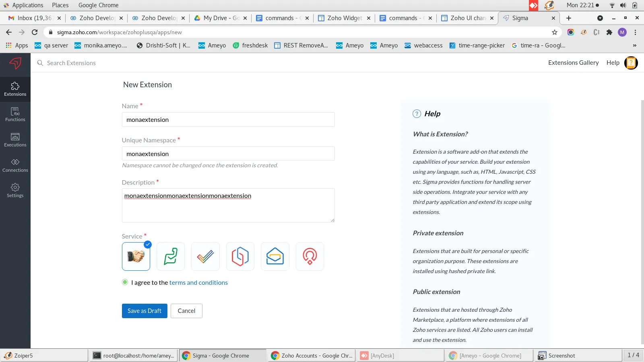Close the Sigma browser tab
Image resolution: width=644 pixels, height=362 pixels.
coord(553,18)
